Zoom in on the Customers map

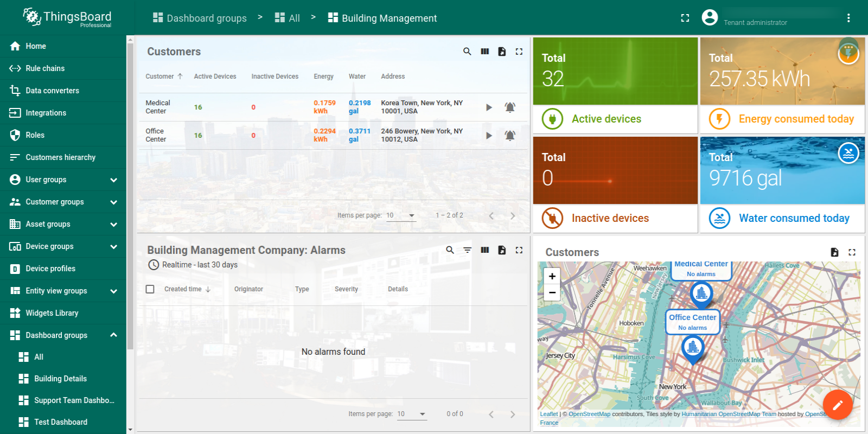pyautogui.click(x=552, y=276)
